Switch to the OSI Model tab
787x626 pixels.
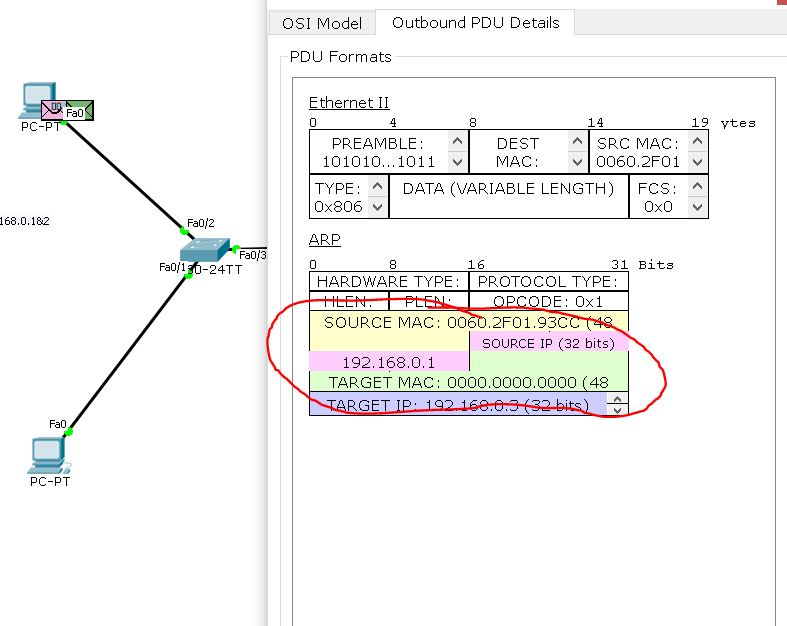pyautogui.click(x=322, y=23)
